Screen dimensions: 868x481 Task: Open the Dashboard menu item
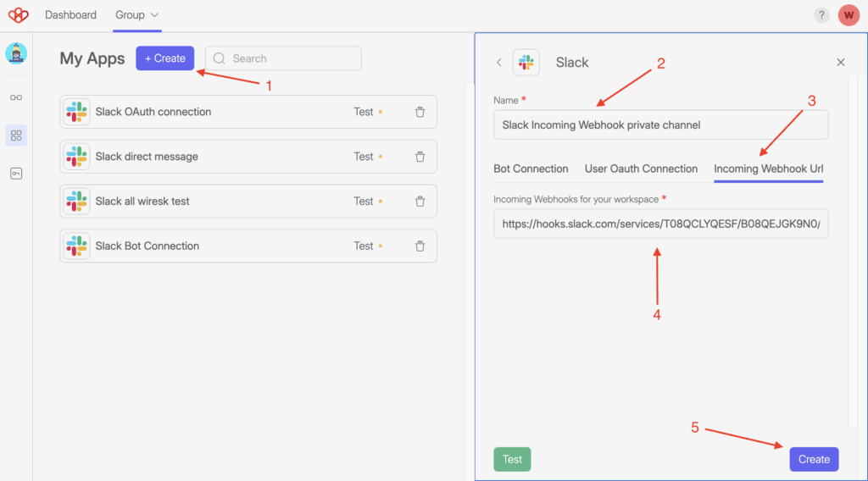coord(70,15)
